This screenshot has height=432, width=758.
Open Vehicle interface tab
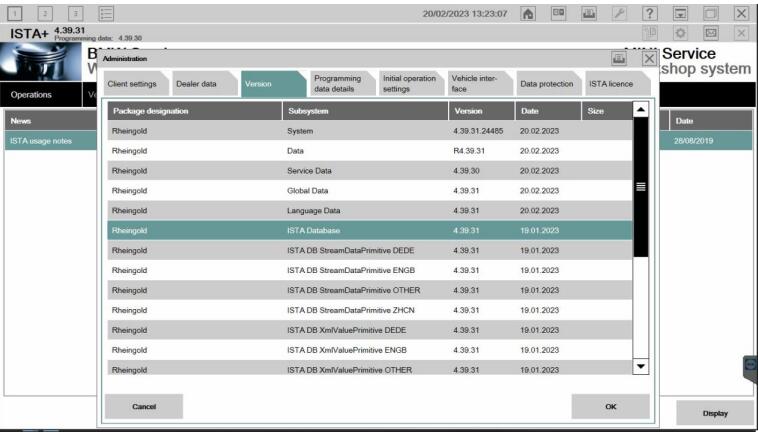[480, 84]
